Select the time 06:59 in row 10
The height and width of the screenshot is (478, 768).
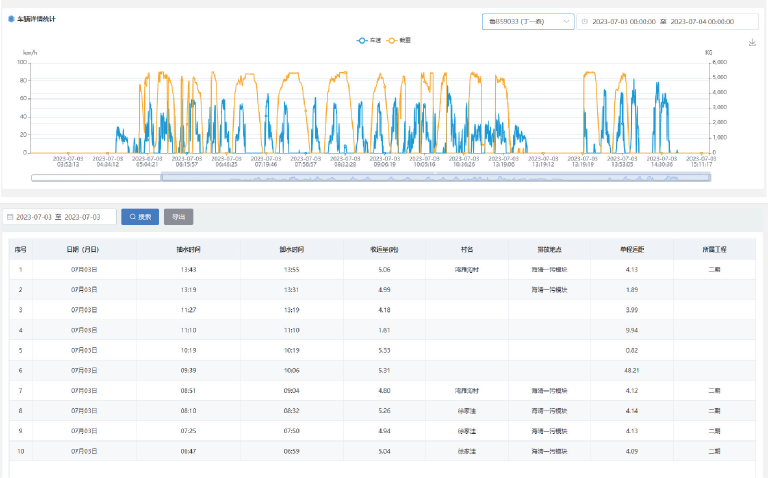[x=291, y=451]
